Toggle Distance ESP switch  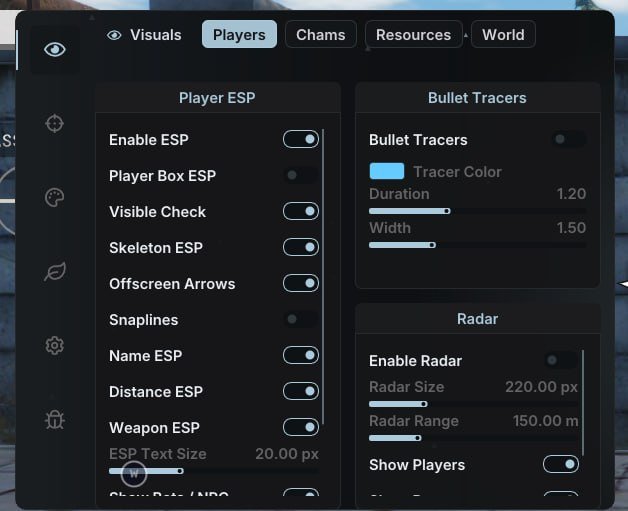[301, 391]
